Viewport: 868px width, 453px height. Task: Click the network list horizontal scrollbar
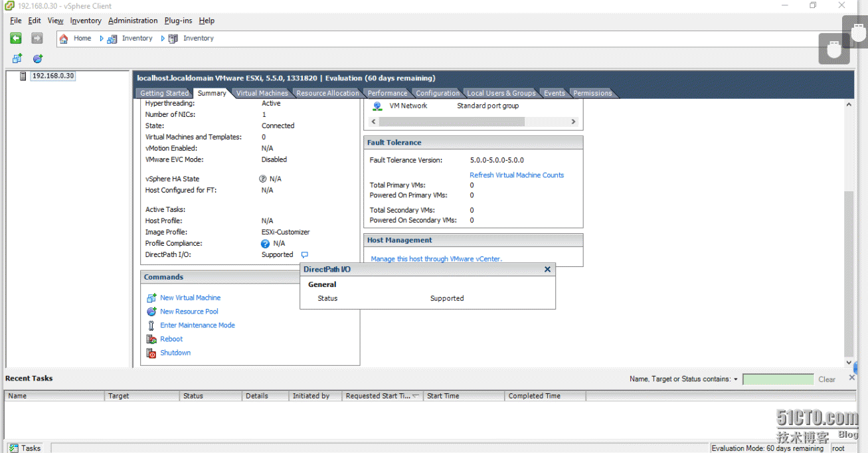point(452,122)
